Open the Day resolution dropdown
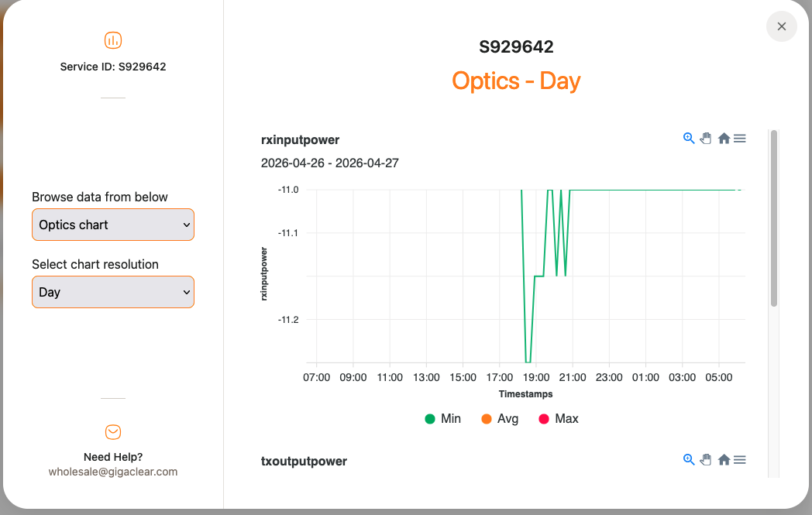This screenshot has width=812, height=515. tap(113, 292)
